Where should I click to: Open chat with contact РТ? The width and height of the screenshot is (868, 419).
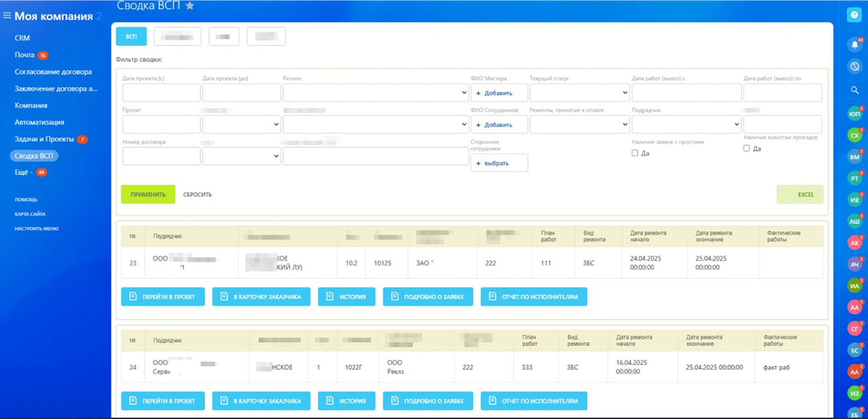[x=854, y=178]
